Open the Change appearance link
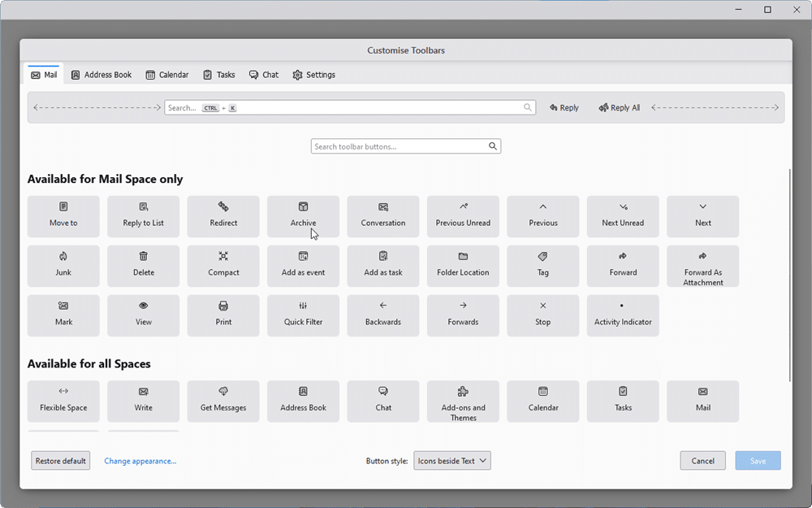Viewport: 812px width, 508px height. click(140, 460)
